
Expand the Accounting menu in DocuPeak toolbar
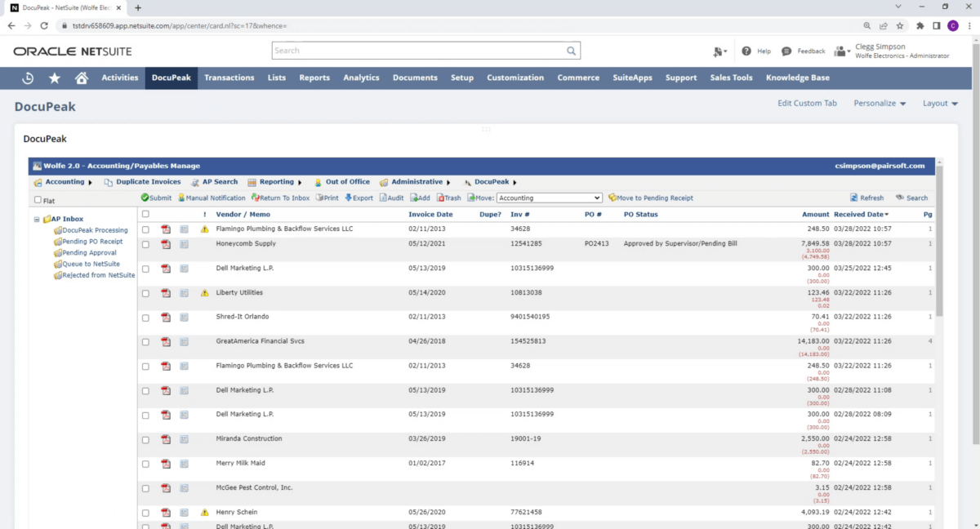pos(63,182)
